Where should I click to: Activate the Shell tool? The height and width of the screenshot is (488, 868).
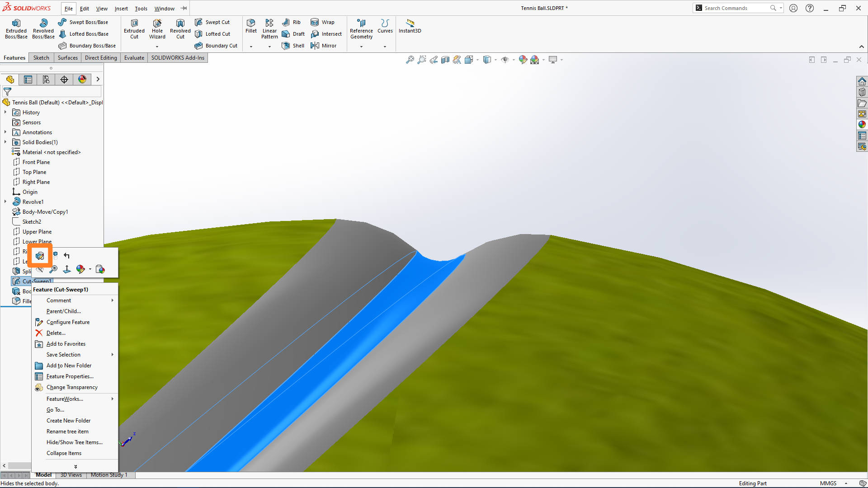[293, 45]
